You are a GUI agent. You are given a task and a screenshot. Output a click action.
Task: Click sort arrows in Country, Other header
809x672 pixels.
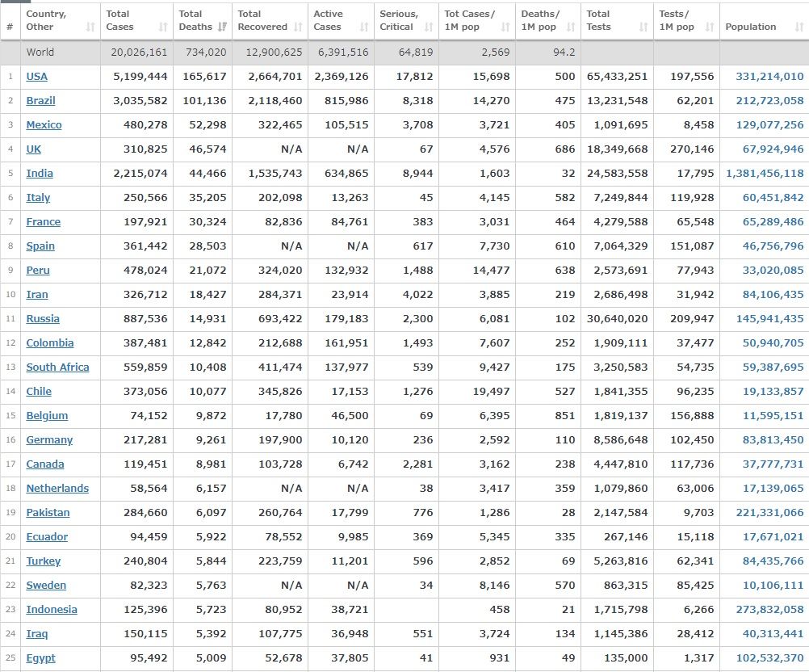pyautogui.click(x=90, y=27)
